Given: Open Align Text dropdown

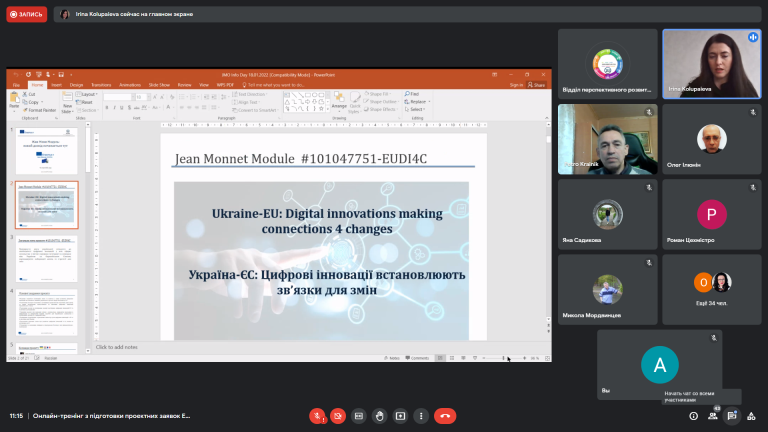Looking at the screenshot, I should click(x=246, y=102).
